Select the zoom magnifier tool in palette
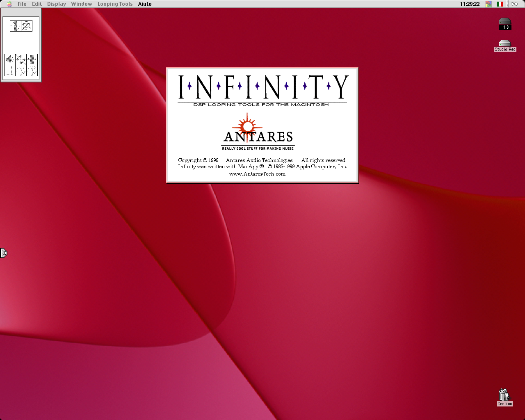 point(27,26)
